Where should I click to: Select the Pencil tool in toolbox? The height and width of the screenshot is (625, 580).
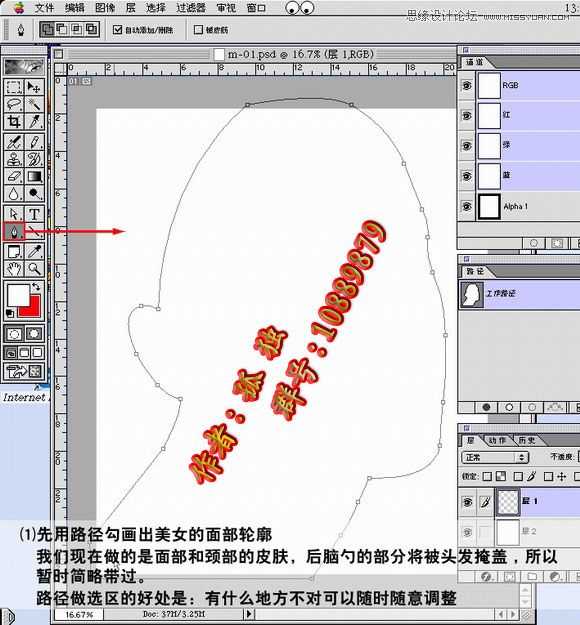tap(34, 142)
